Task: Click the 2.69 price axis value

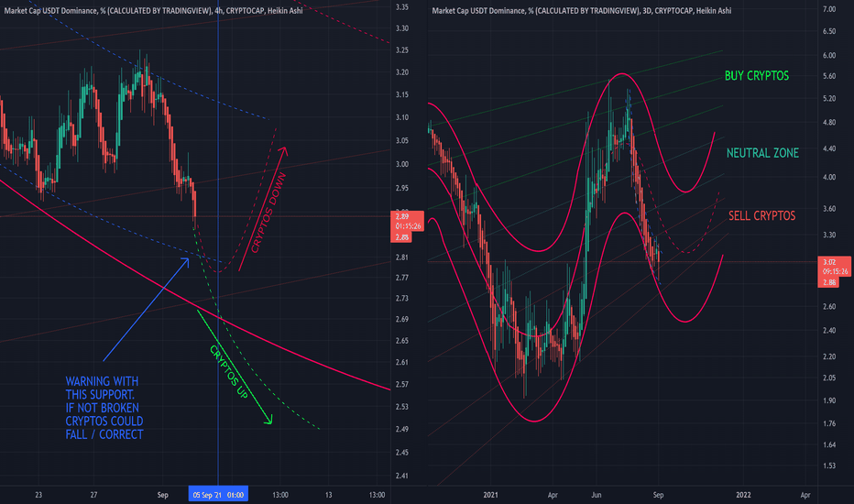Action: [x=402, y=319]
